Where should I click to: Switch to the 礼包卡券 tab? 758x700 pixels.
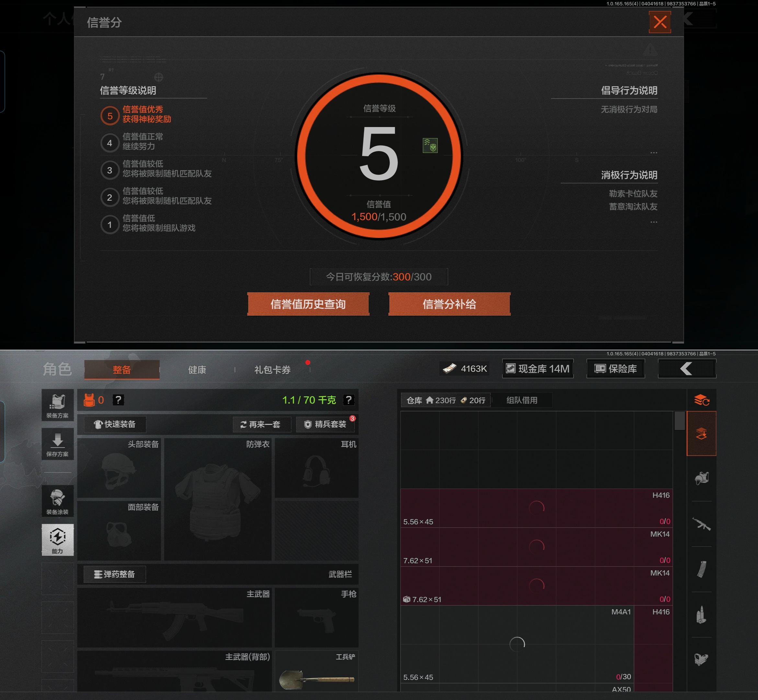pos(272,370)
